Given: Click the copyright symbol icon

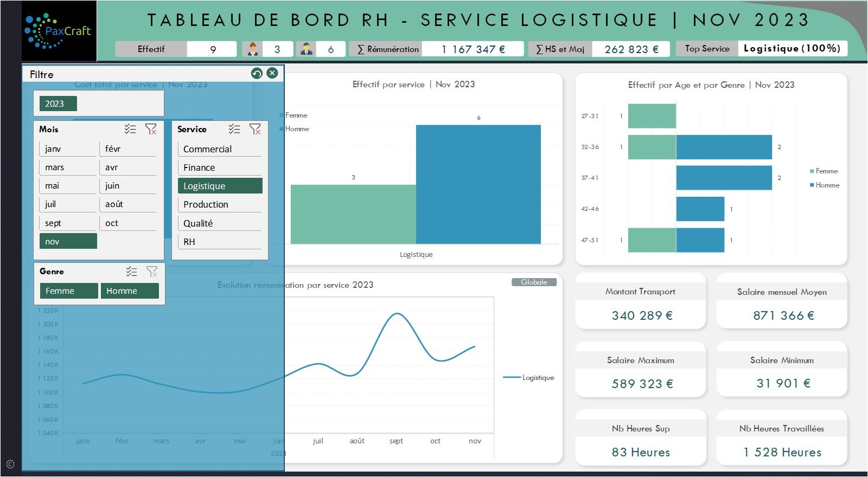Looking at the screenshot, I should coord(10,464).
